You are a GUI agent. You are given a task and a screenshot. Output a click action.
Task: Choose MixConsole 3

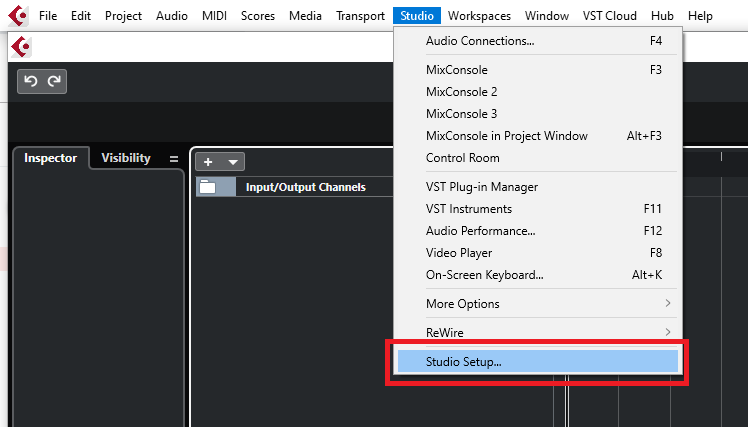pyautogui.click(x=538, y=114)
